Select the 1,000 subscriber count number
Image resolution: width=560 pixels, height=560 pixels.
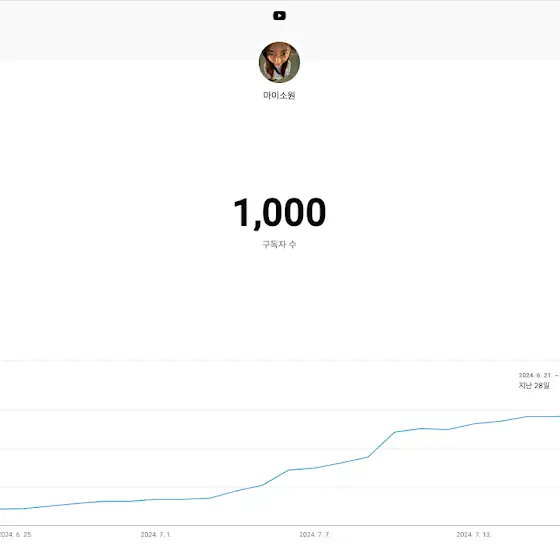click(279, 213)
